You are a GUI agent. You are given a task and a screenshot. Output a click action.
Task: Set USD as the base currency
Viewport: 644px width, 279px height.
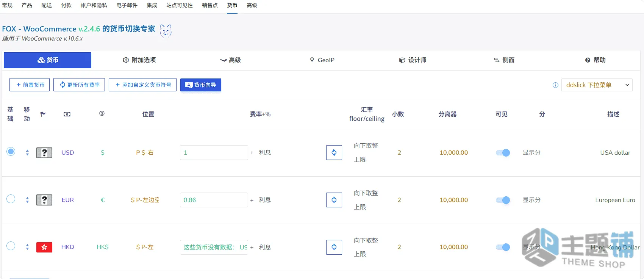[11, 152]
